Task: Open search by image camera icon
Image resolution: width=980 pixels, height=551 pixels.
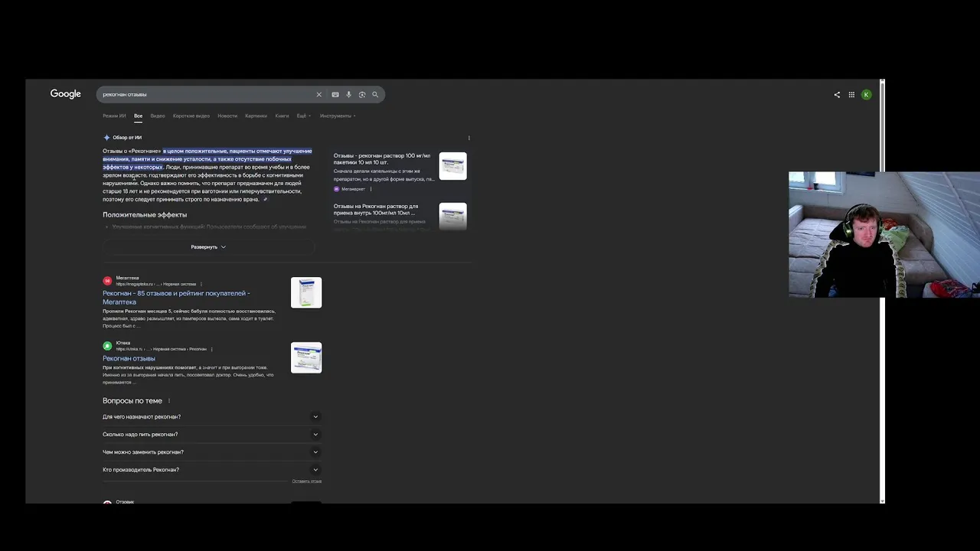Action: pos(362,95)
